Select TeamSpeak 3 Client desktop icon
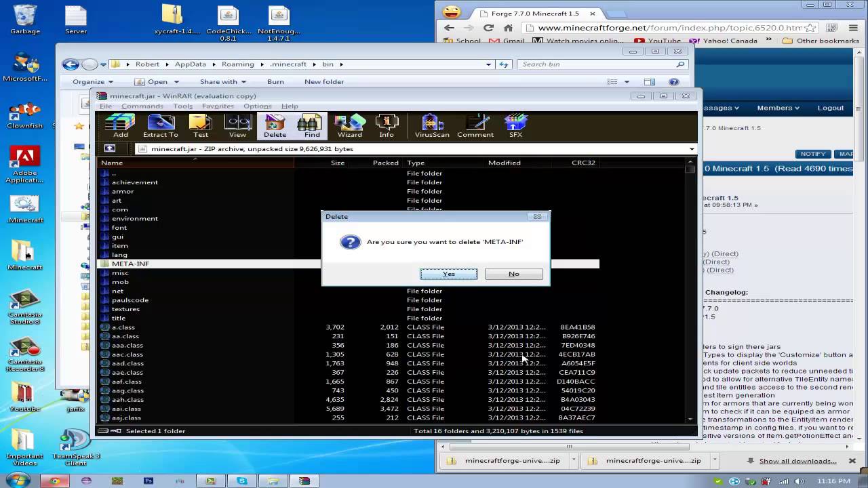This screenshot has width=868, height=488. 76,448
